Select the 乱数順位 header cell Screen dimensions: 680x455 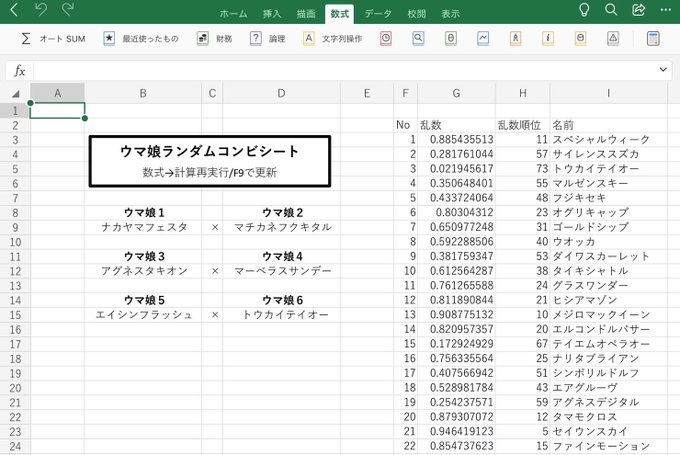click(x=523, y=125)
